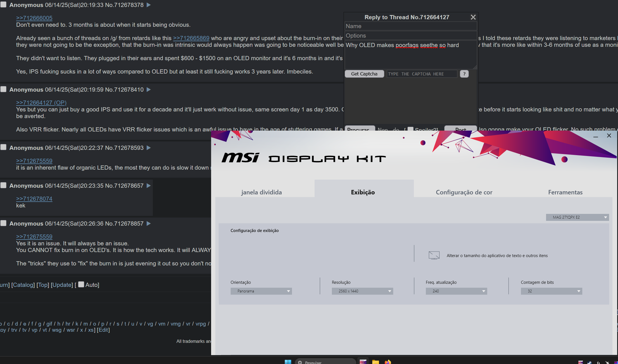
Task: Click the No.712678857 post number link
Action: point(124,224)
